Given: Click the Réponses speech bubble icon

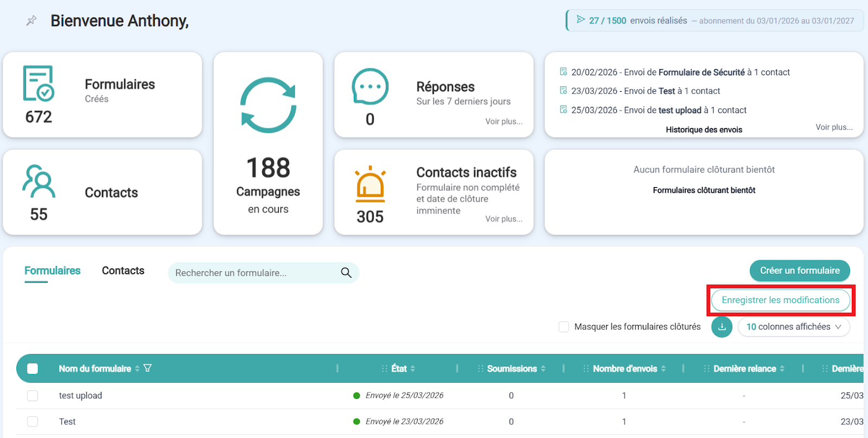Looking at the screenshot, I should coord(370,87).
